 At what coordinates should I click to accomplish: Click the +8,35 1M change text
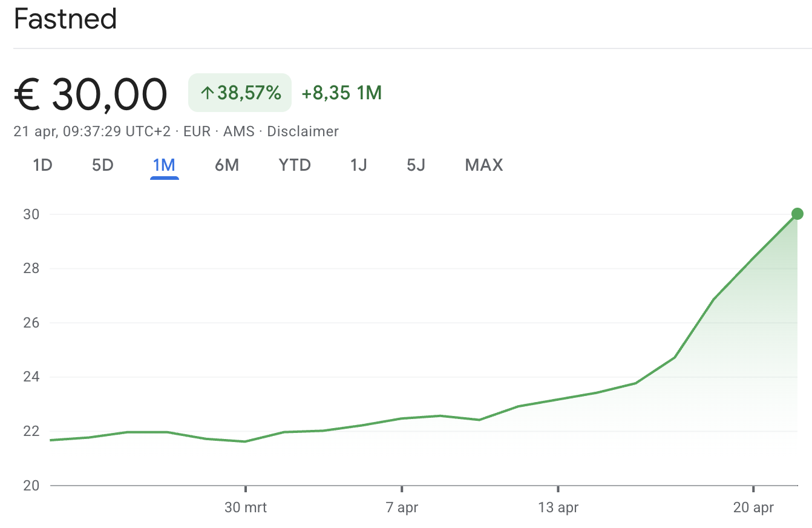pyautogui.click(x=342, y=93)
